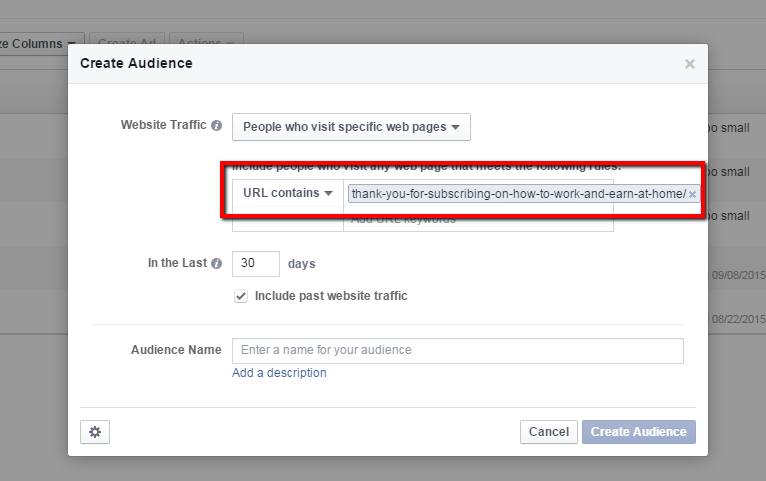The height and width of the screenshot is (481, 766).
Task: Focus the Audience Name text field
Action: 457,350
